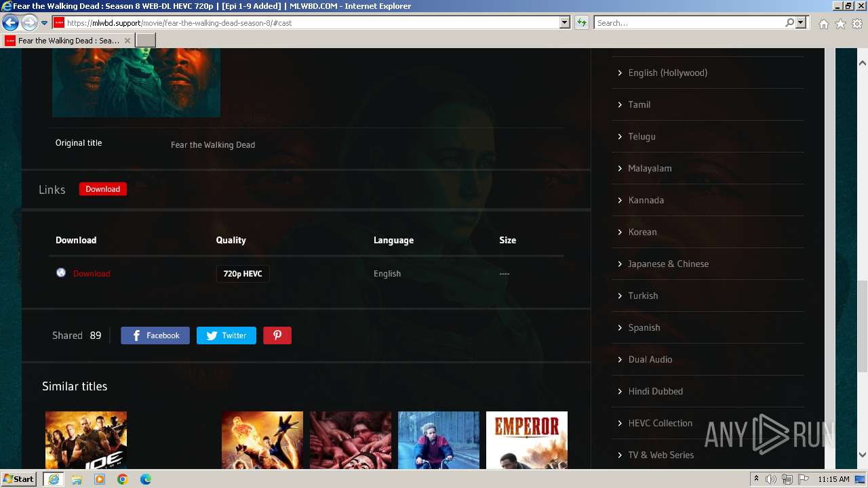Open the Tools gear icon
Image resolution: width=868 pixels, height=488 pixels.
tap(857, 24)
